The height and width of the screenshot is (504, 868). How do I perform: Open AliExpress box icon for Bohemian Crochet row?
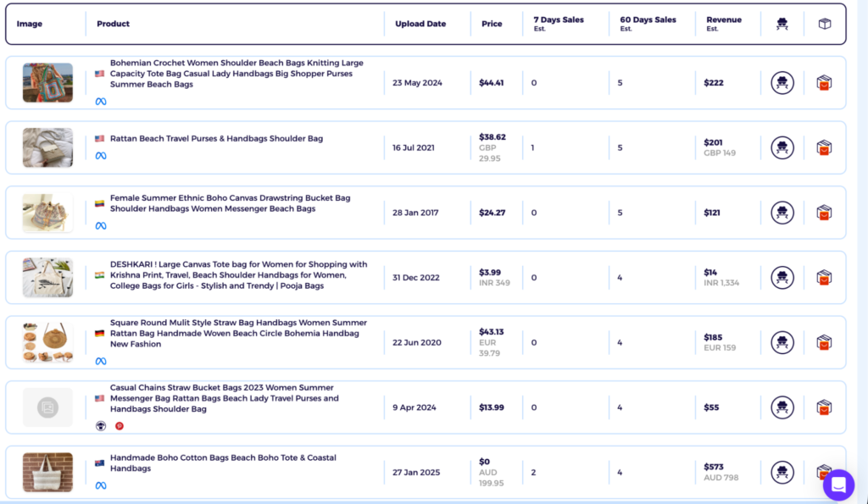click(824, 83)
